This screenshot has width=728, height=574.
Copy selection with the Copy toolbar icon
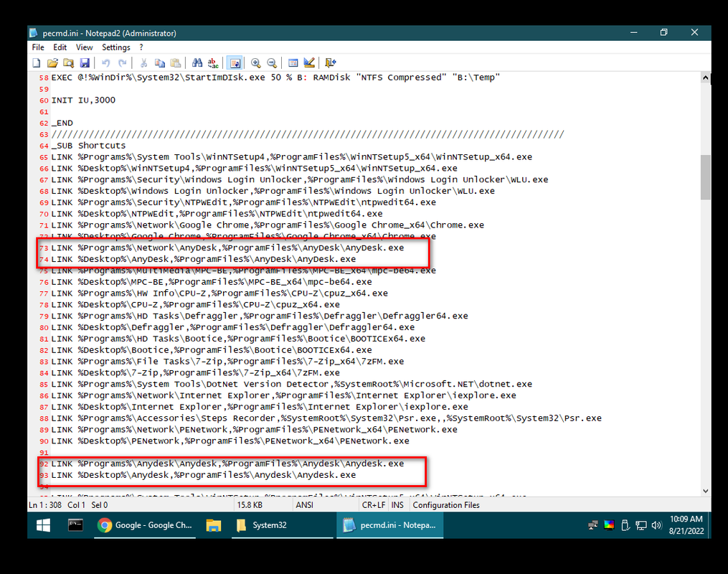(159, 62)
